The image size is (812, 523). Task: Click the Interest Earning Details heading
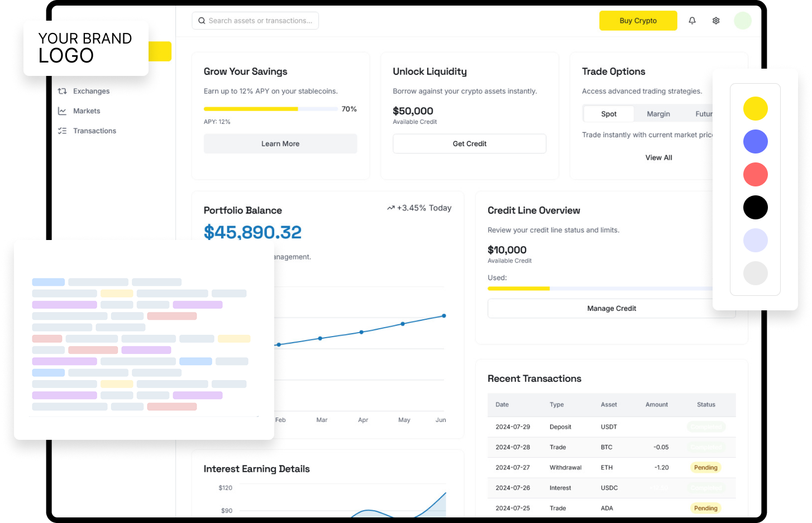tap(257, 469)
